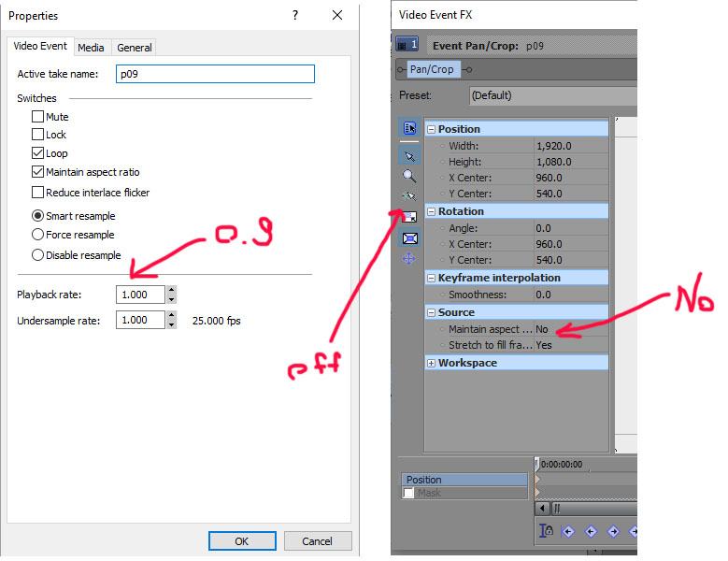Decrease Playback rate with down arrow
Image resolution: width=728 pixels, height=561 pixels.
(x=172, y=299)
